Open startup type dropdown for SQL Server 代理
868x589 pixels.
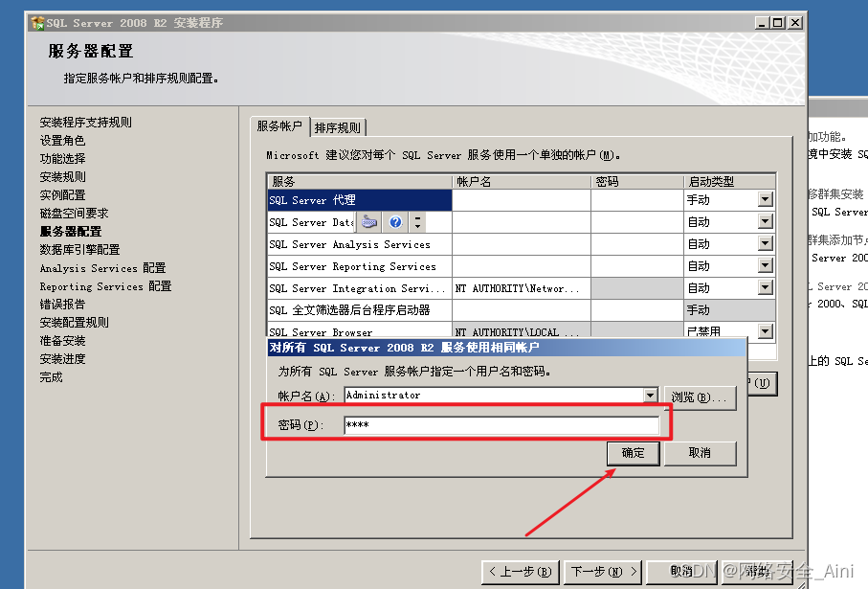[765, 199]
